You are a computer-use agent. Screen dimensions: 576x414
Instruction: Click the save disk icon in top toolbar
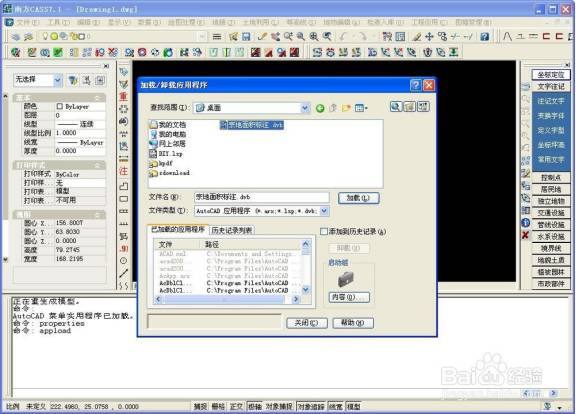tap(246, 36)
